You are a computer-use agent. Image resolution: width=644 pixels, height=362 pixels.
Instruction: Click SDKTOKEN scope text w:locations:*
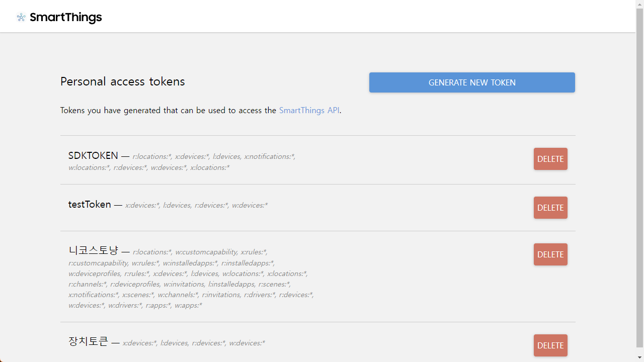[x=89, y=167]
